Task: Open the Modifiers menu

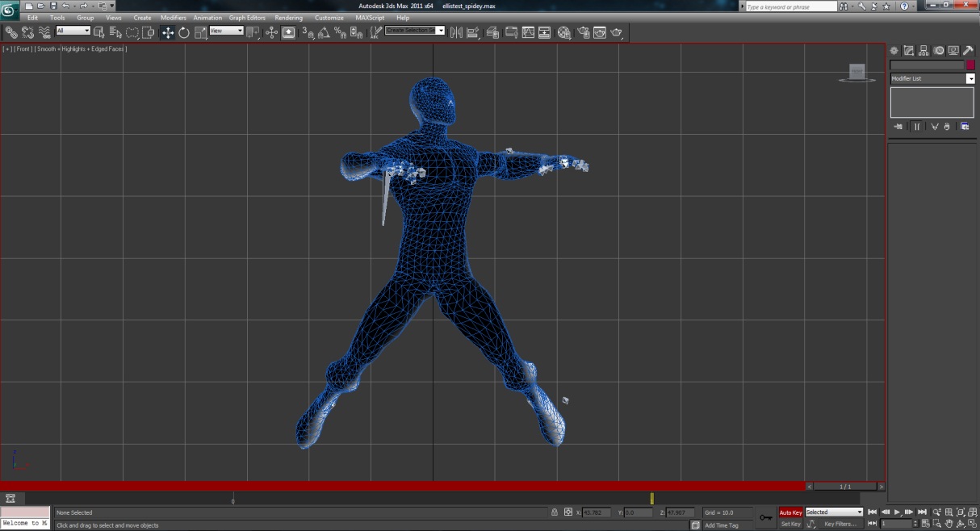Action: point(173,18)
